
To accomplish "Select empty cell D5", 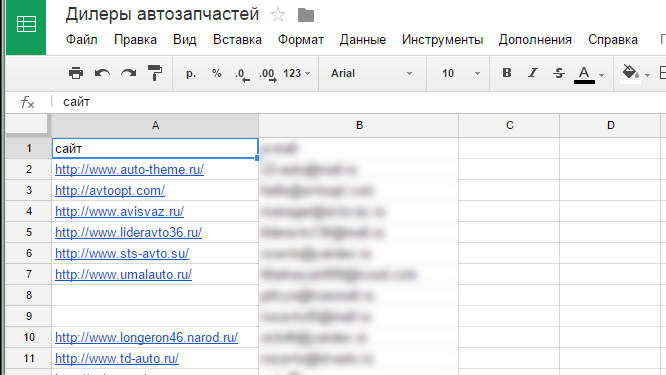I will (610, 232).
